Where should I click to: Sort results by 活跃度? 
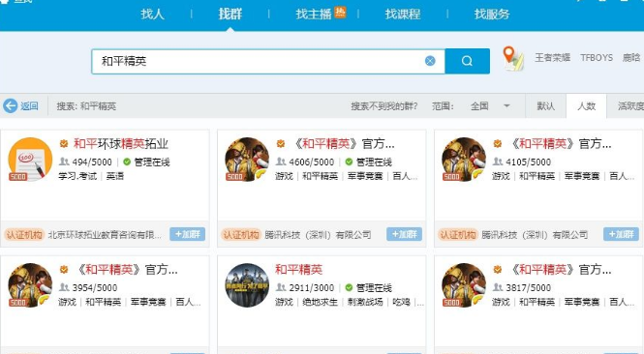[x=630, y=106]
